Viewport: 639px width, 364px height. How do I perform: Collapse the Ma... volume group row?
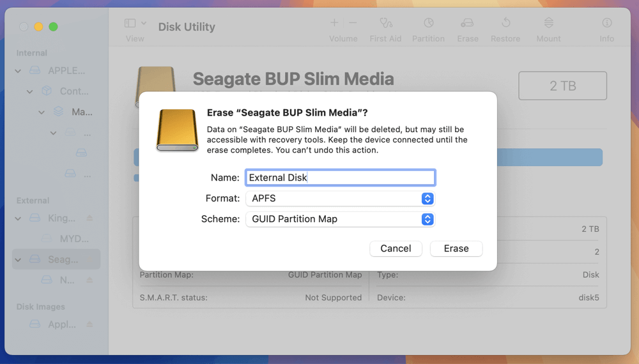point(42,112)
